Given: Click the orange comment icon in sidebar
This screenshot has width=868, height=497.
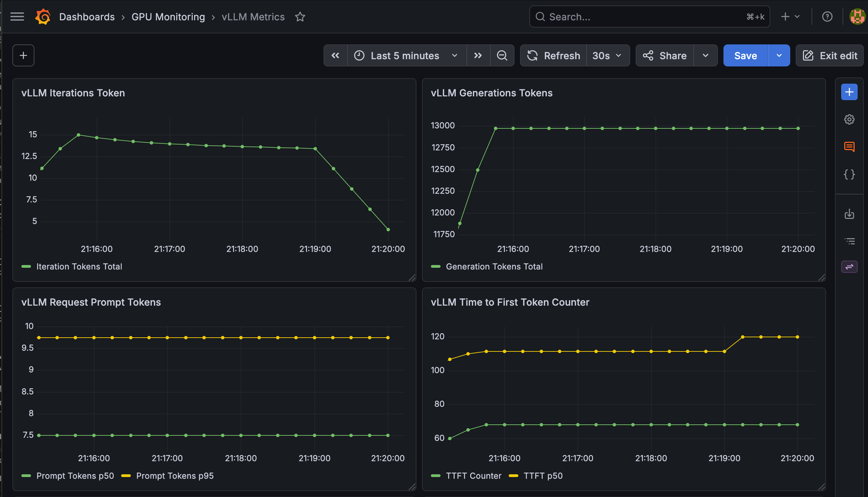Looking at the screenshot, I should tap(849, 147).
